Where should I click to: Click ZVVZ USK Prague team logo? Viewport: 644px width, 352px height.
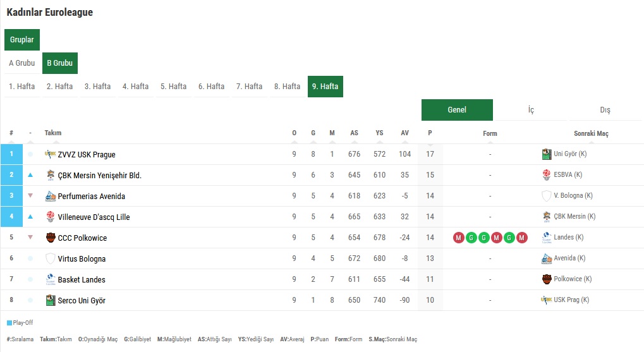(x=50, y=154)
